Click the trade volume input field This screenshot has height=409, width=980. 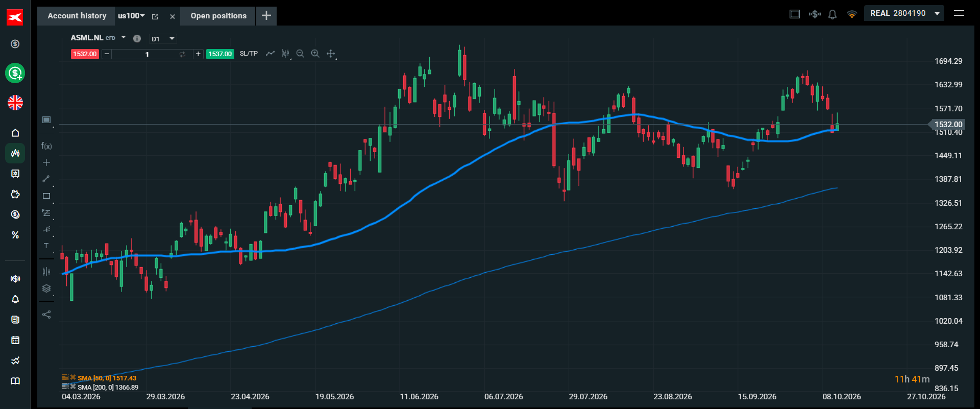tap(147, 54)
